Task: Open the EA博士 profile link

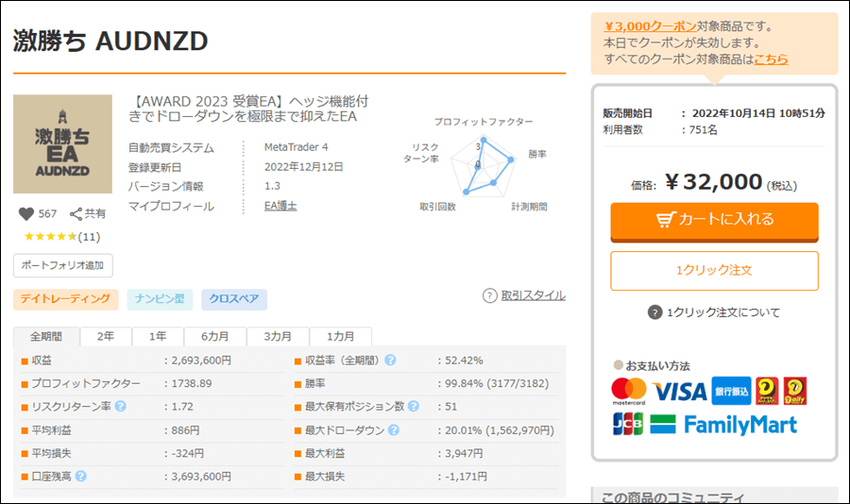Action: [x=280, y=206]
